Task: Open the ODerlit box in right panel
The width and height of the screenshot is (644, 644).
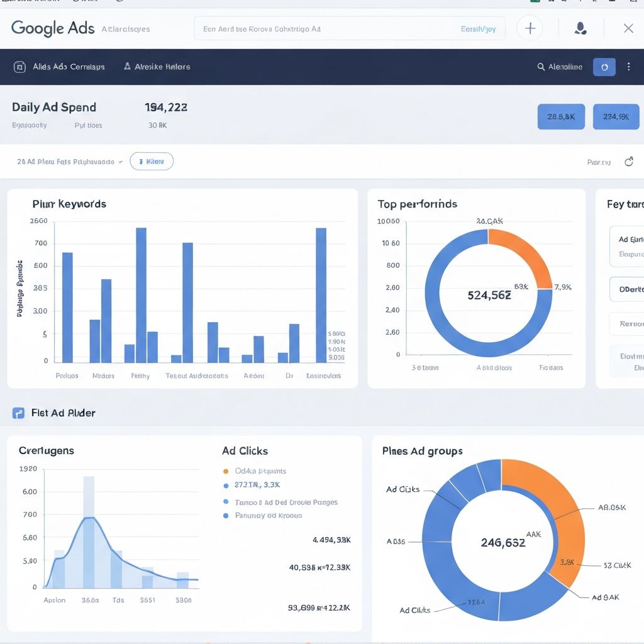Action: (629, 289)
